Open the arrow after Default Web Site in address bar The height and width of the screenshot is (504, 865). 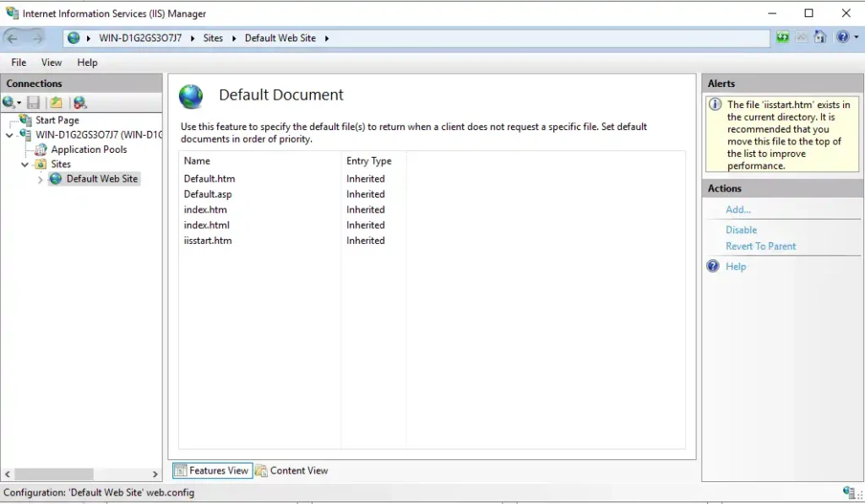pyautogui.click(x=327, y=38)
